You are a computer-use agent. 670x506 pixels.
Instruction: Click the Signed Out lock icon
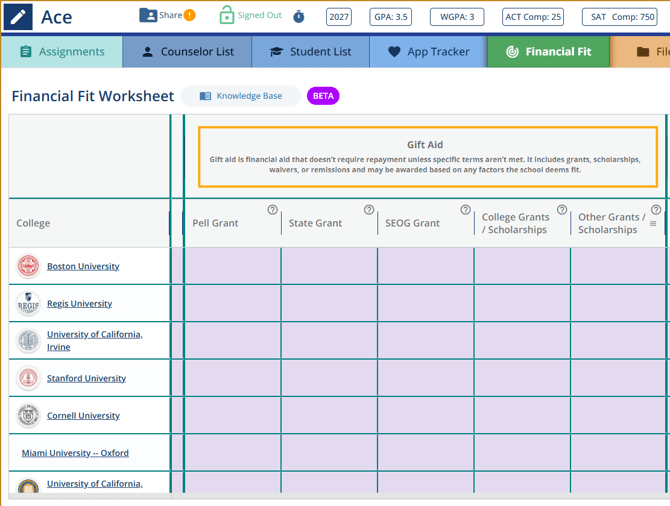[x=226, y=15]
